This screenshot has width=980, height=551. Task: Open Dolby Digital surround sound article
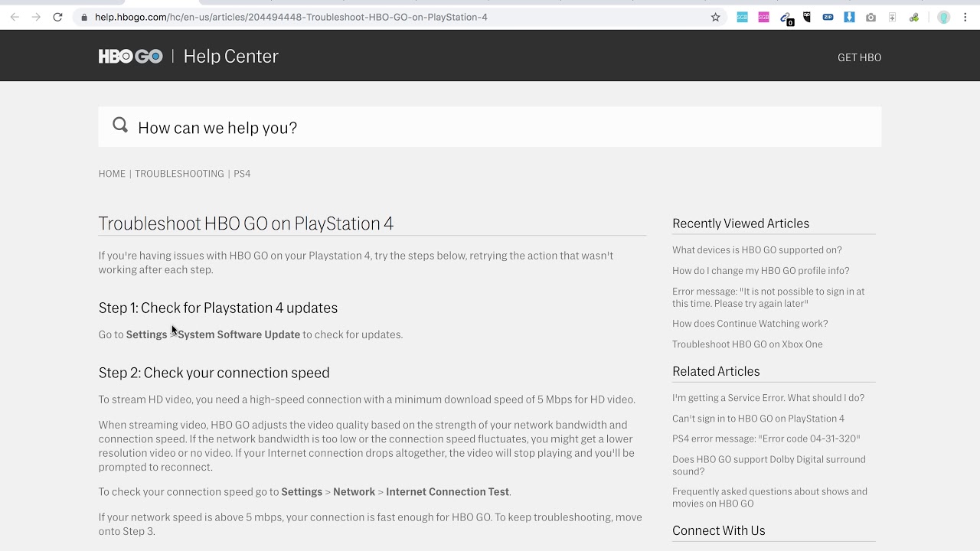[769, 465]
